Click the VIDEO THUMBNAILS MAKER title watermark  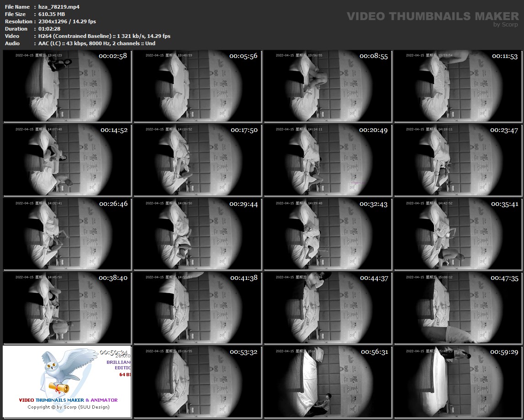[x=432, y=16]
